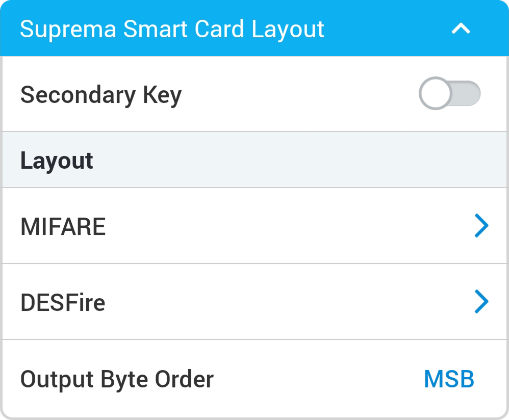Click the blue MSB text
509x420 pixels.
coord(449,379)
